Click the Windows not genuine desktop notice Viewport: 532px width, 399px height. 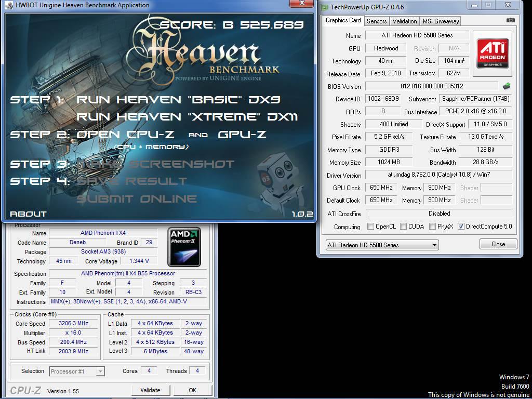(478, 395)
